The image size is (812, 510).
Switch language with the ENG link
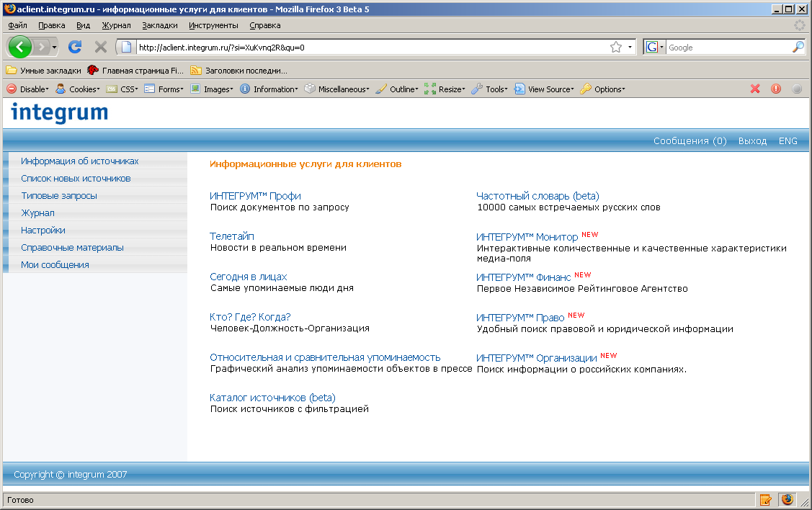point(788,141)
